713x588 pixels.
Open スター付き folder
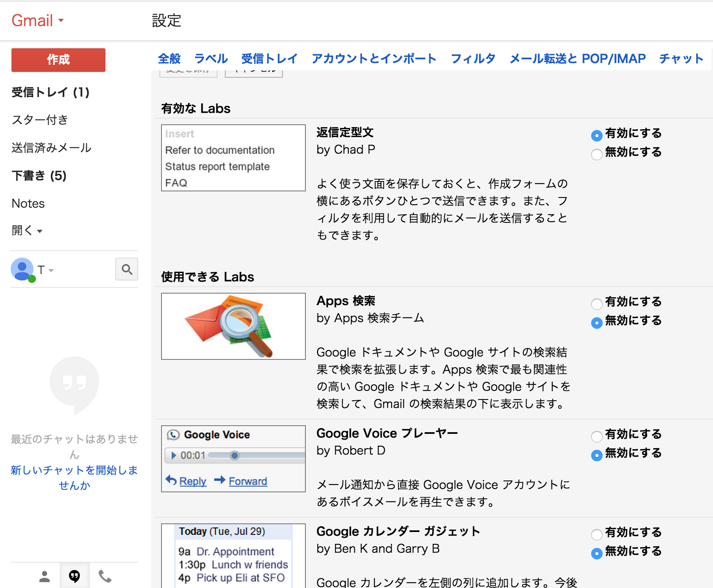40,120
